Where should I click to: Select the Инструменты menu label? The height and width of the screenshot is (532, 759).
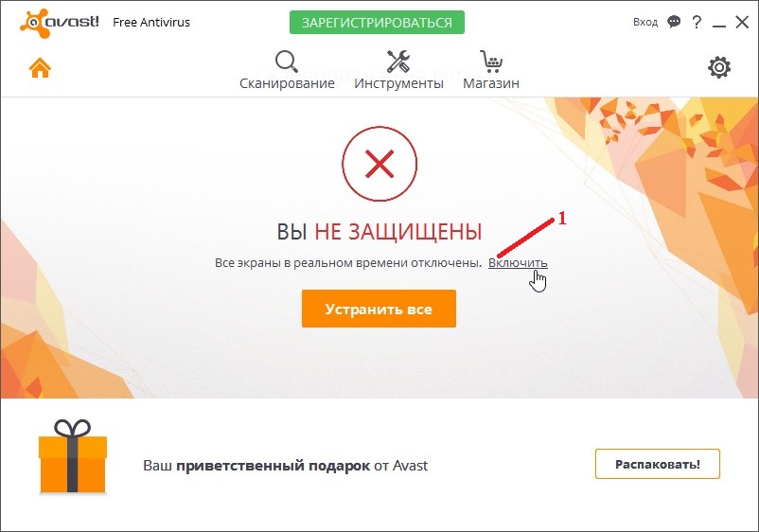398,83
